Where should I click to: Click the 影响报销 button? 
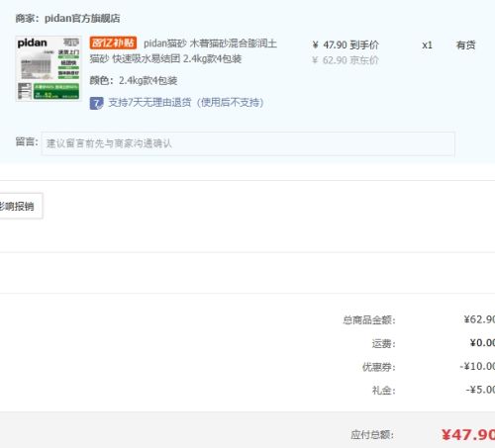pos(20,206)
